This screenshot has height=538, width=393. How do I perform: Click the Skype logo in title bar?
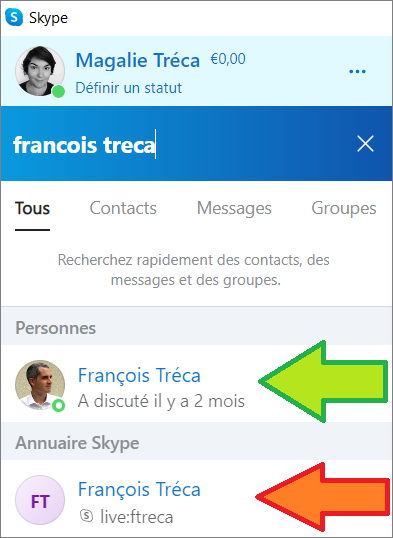[14, 17]
